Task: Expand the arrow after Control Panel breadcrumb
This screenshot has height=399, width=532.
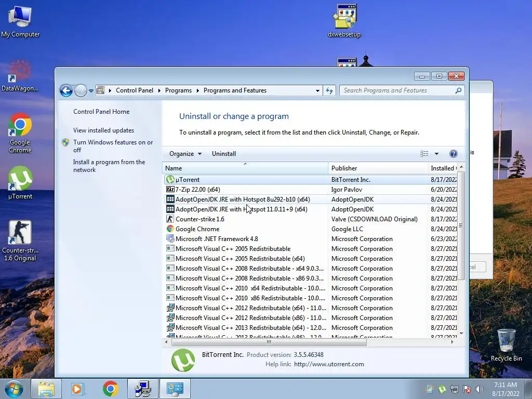Action: click(x=159, y=90)
